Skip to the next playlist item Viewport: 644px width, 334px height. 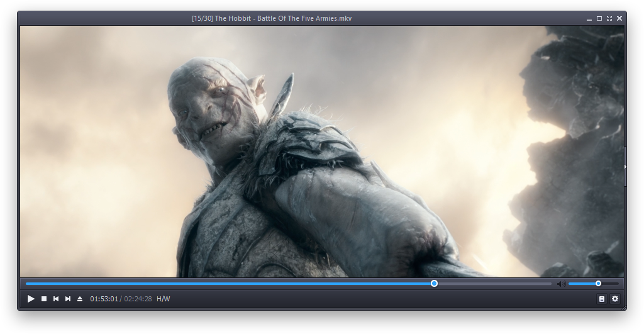pyautogui.click(x=68, y=299)
